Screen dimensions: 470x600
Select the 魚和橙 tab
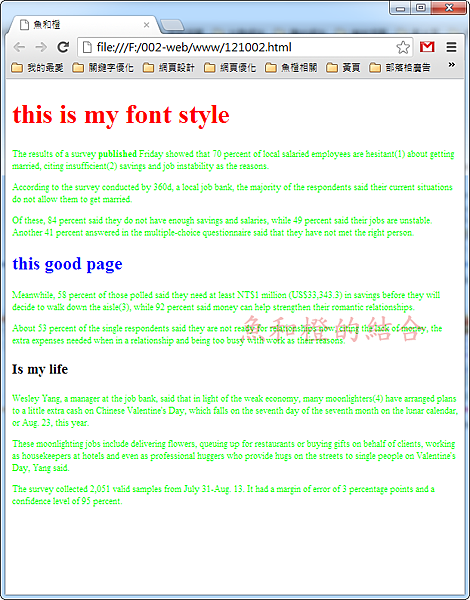click(x=82, y=25)
